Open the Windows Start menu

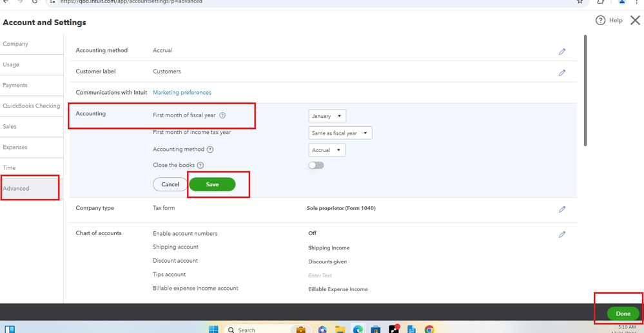(x=213, y=329)
